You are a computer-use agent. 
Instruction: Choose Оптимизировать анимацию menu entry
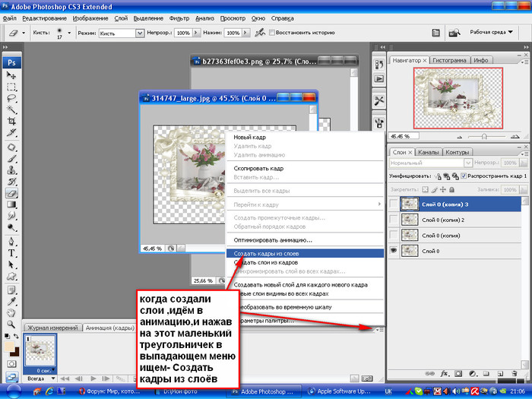point(273,240)
